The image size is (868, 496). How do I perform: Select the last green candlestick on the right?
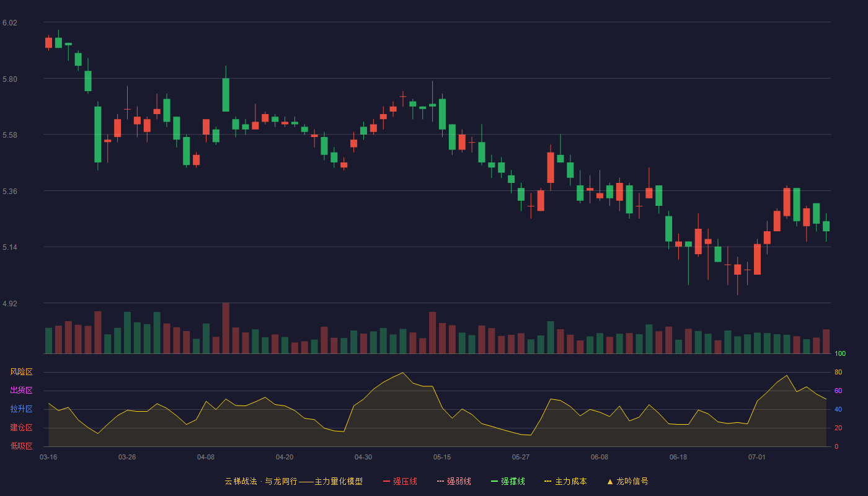click(x=826, y=226)
